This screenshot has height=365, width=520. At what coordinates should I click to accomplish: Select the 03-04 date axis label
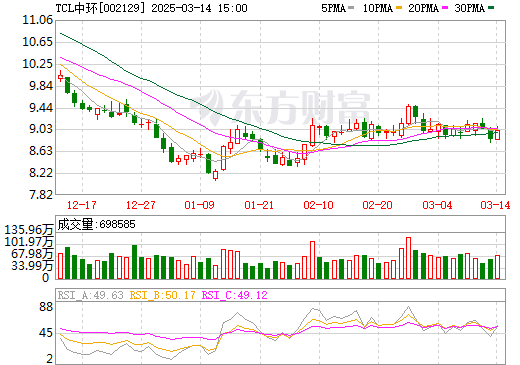click(x=437, y=205)
